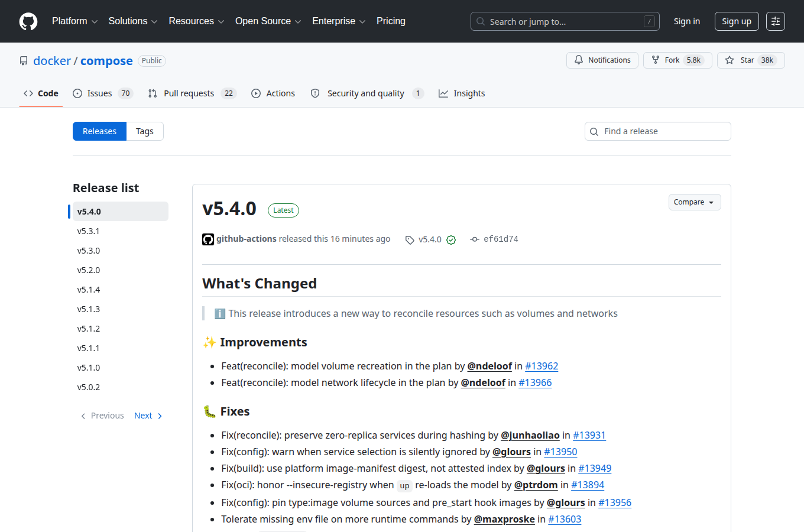Select v5.4.0 in release list

(x=121, y=212)
